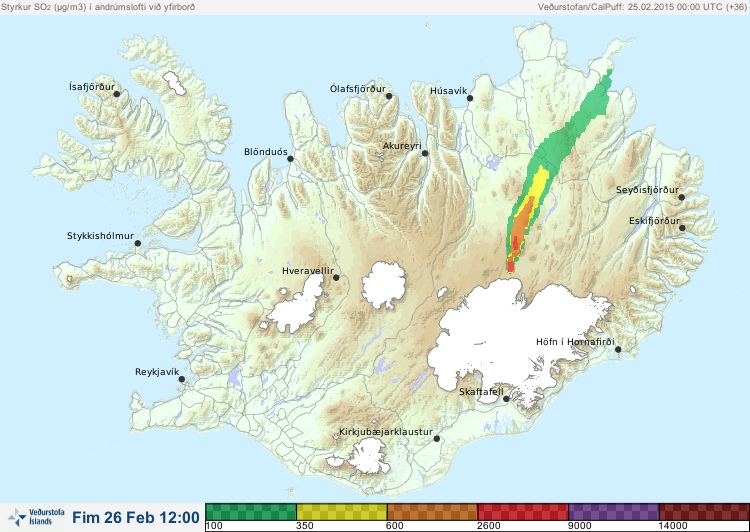The width and height of the screenshot is (750, 532).
Task: Click the Veðurstofa Íslands logo
Action: (36, 517)
